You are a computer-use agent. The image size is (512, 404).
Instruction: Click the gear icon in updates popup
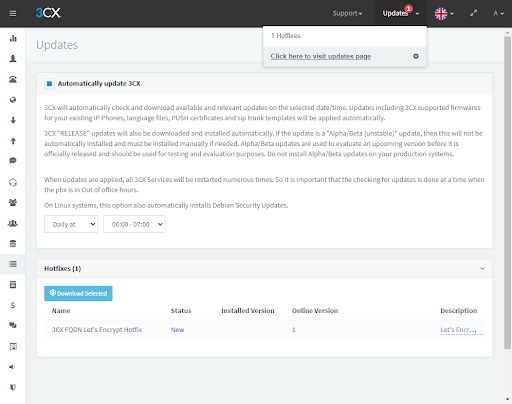click(416, 56)
